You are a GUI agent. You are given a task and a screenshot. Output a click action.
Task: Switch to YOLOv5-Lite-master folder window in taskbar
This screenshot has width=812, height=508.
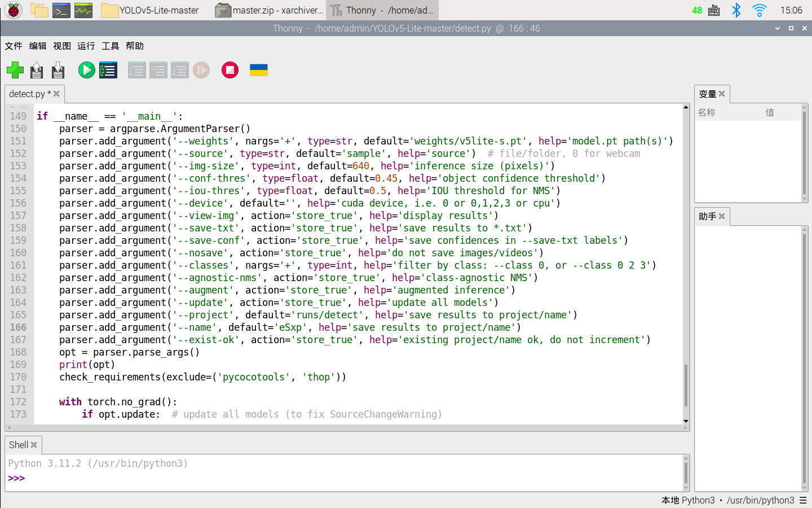click(x=151, y=10)
